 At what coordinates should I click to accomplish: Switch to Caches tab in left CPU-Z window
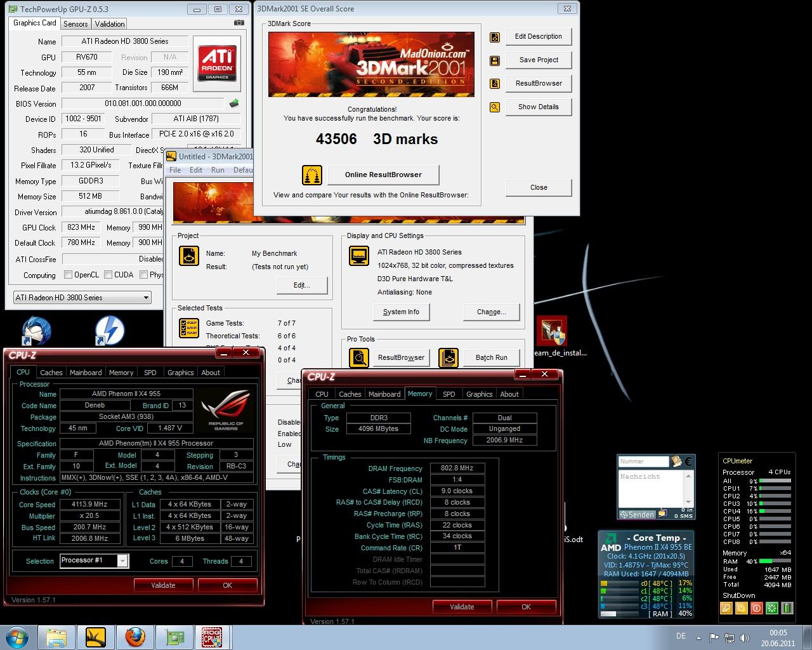tap(51, 373)
